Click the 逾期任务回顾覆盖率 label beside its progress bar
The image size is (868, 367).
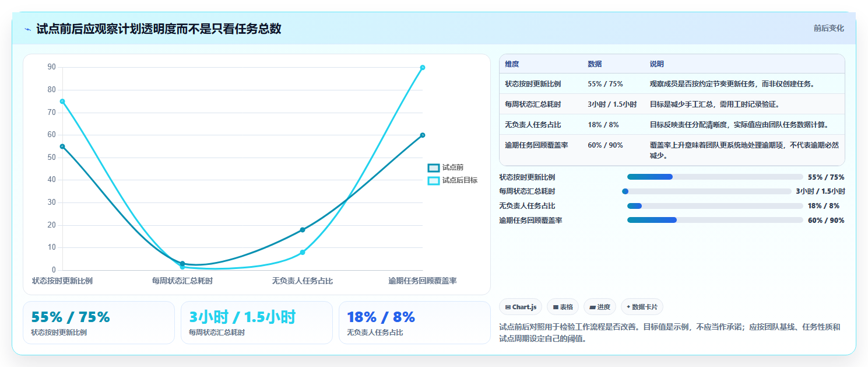(x=530, y=220)
